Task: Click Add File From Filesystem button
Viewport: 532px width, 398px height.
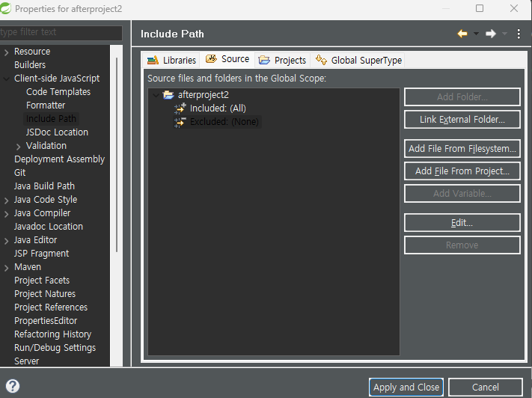Action: [462, 149]
